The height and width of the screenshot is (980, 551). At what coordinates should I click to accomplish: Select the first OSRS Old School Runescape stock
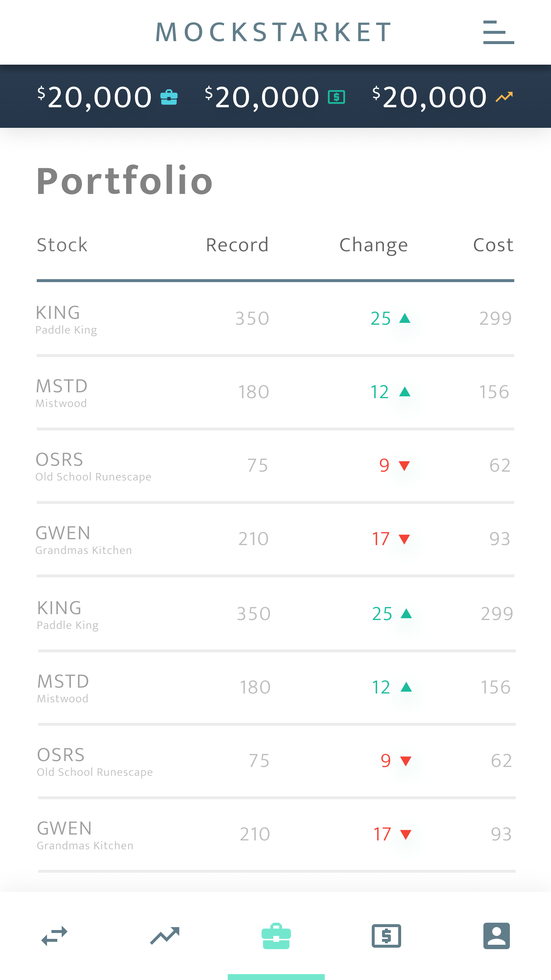coord(93,466)
